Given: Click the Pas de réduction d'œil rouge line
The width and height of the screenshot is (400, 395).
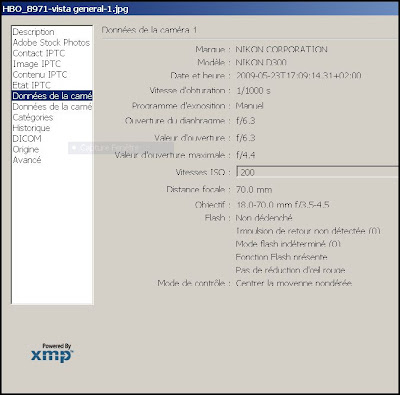Looking at the screenshot, I should coord(290,270).
